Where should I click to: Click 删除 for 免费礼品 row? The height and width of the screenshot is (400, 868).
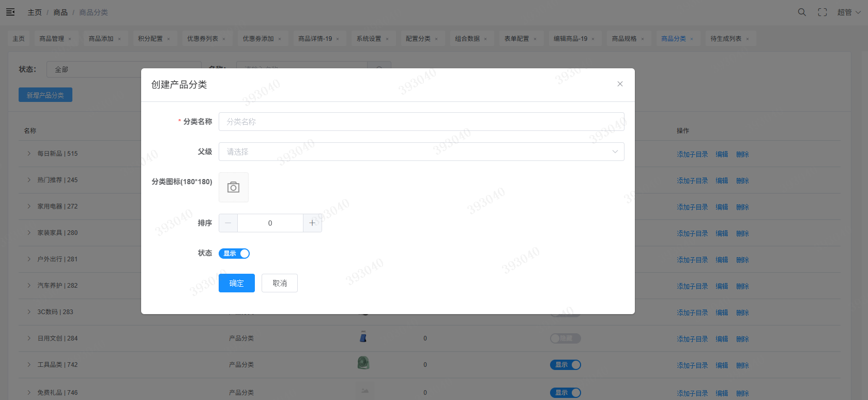[742, 393]
